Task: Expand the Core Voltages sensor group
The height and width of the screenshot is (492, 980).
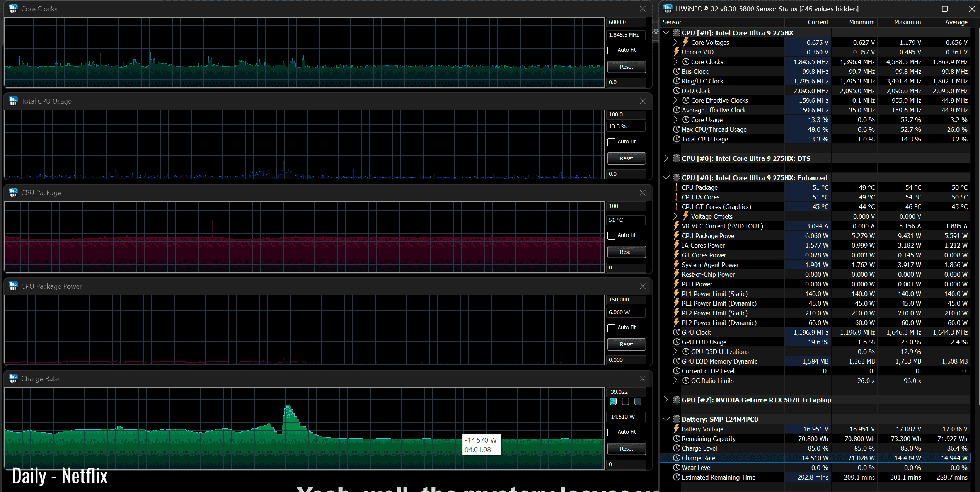Action: tap(675, 43)
